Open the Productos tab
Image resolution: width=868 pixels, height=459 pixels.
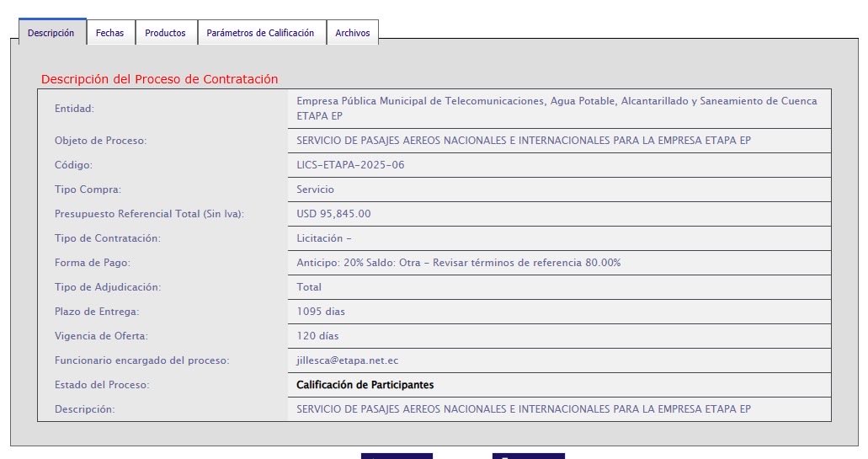coord(166,33)
